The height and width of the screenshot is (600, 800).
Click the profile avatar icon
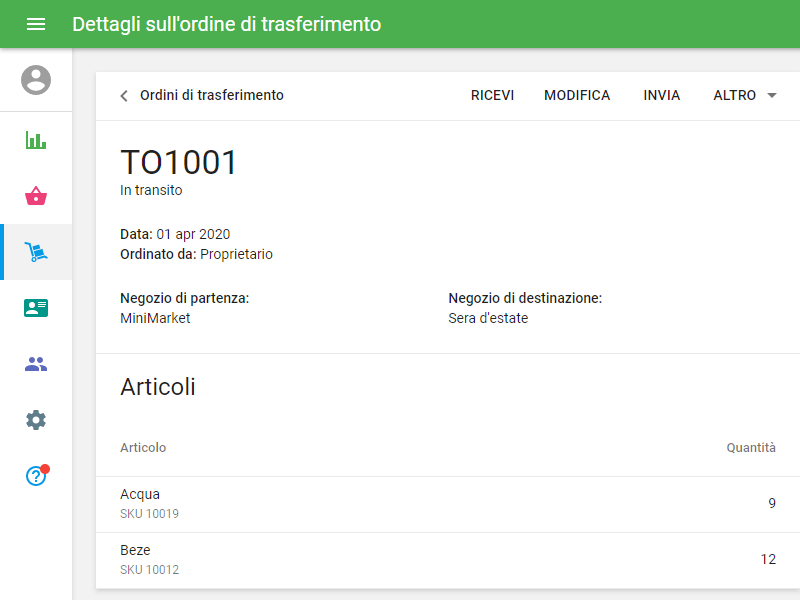coord(36,78)
